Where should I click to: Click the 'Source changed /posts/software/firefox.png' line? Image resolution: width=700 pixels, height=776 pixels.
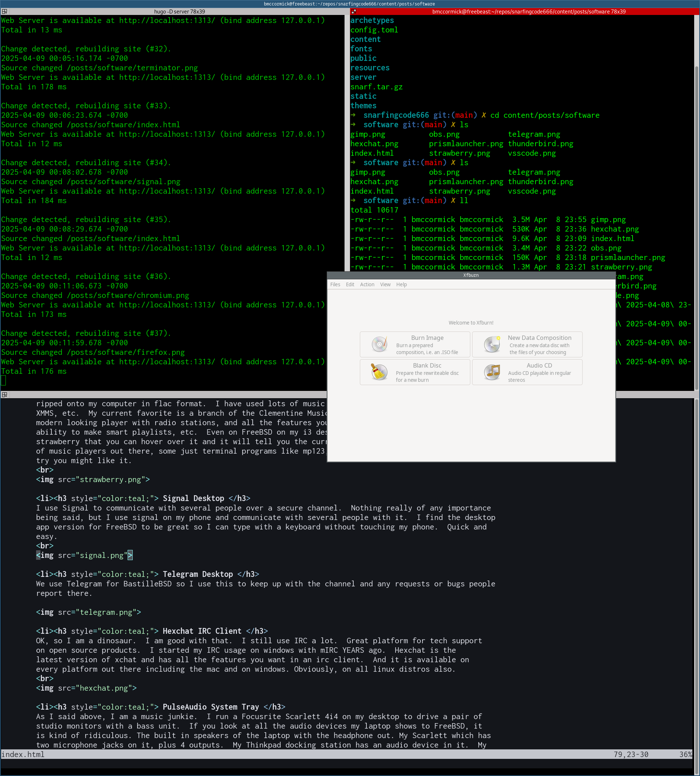point(93,352)
